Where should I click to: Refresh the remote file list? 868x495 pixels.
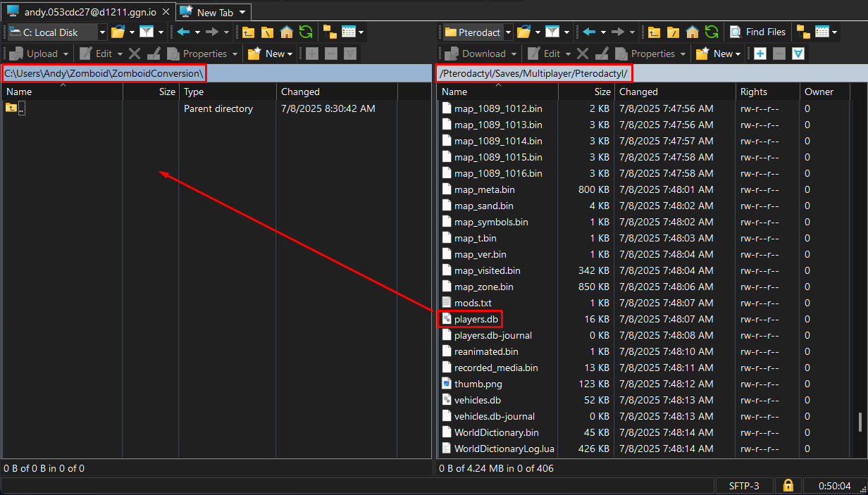pos(712,32)
